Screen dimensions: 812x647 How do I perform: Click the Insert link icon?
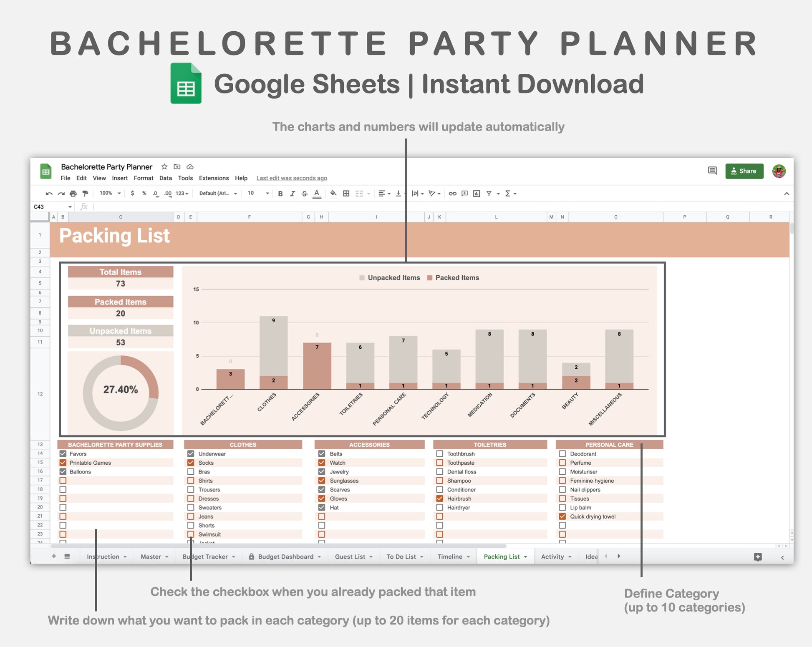452,194
